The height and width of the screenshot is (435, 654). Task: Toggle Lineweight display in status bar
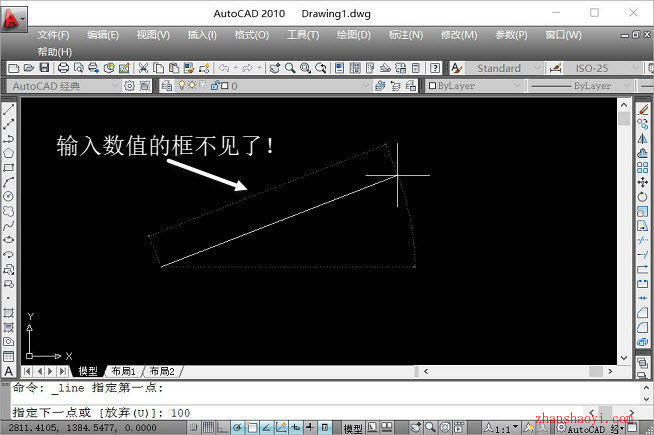pyautogui.click(x=310, y=427)
